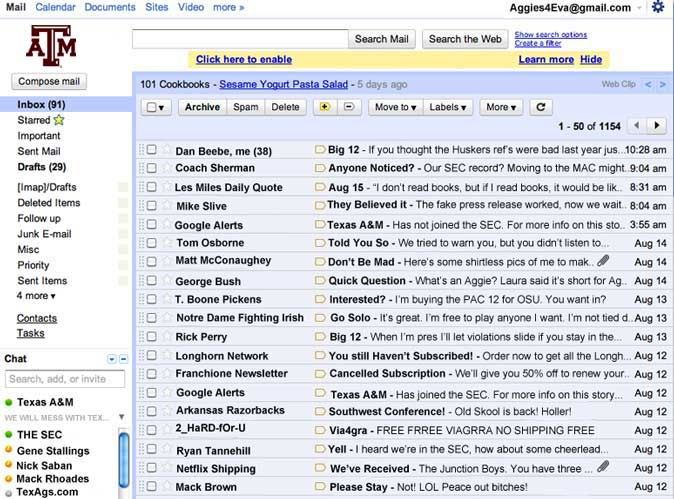The width and height of the screenshot is (674, 499).
Task: Click the Click here to enable link
Action: 244,59
